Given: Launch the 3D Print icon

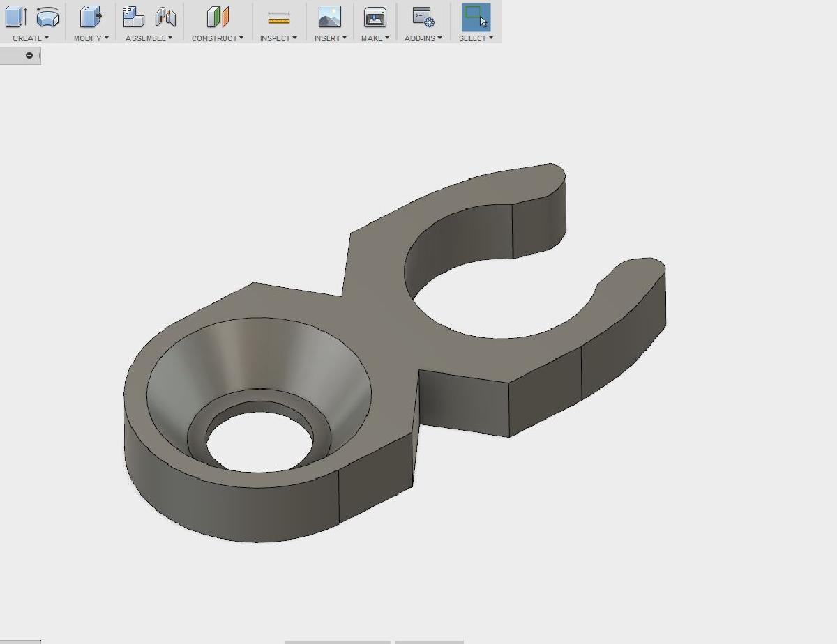Looking at the screenshot, I should [375, 17].
